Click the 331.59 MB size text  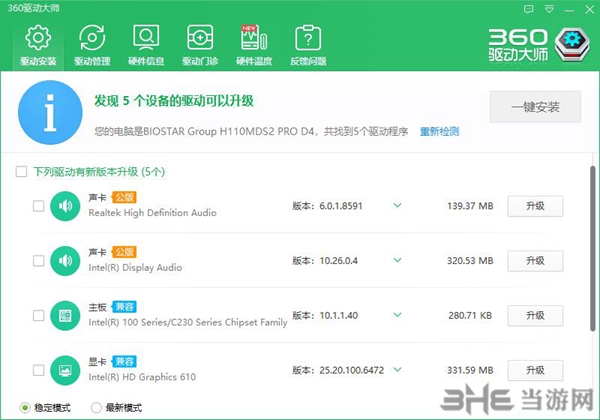coord(470,370)
